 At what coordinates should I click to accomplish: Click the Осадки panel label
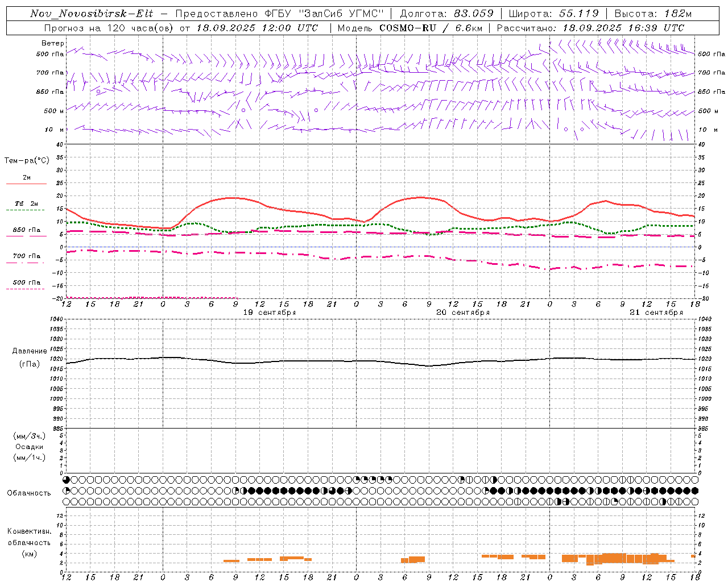(x=30, y=447)
